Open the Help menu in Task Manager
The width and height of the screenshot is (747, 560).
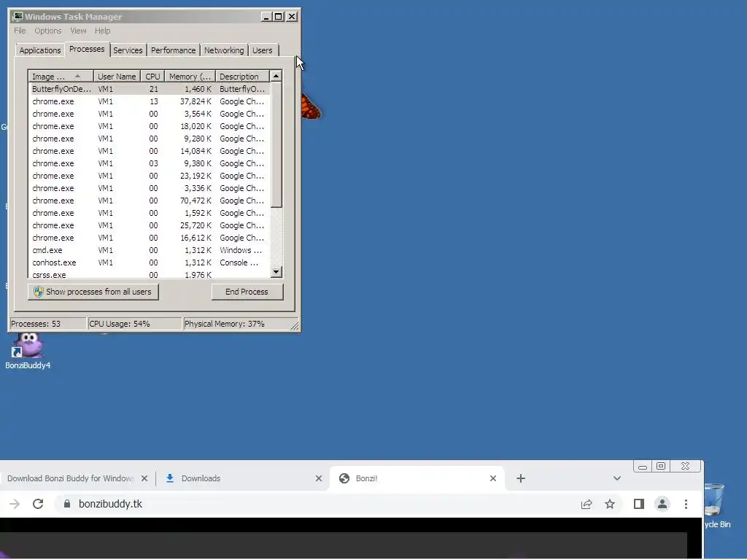pyautogui.click(x=102, y=31)
